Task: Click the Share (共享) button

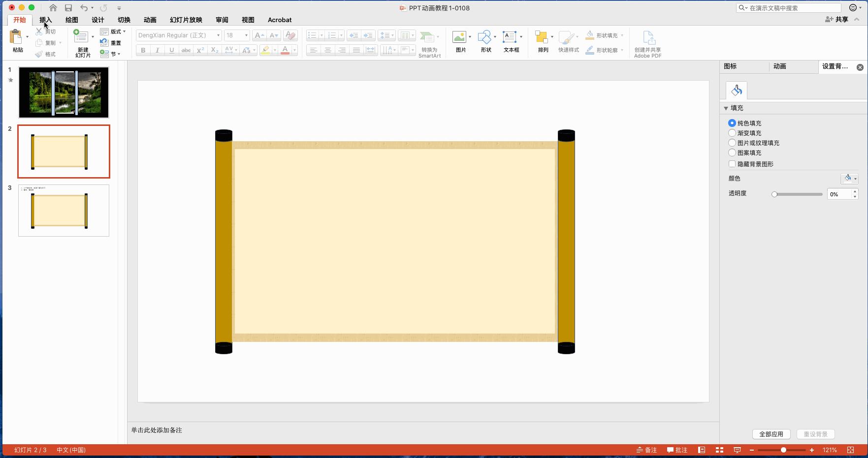Action: click(837, 20)
